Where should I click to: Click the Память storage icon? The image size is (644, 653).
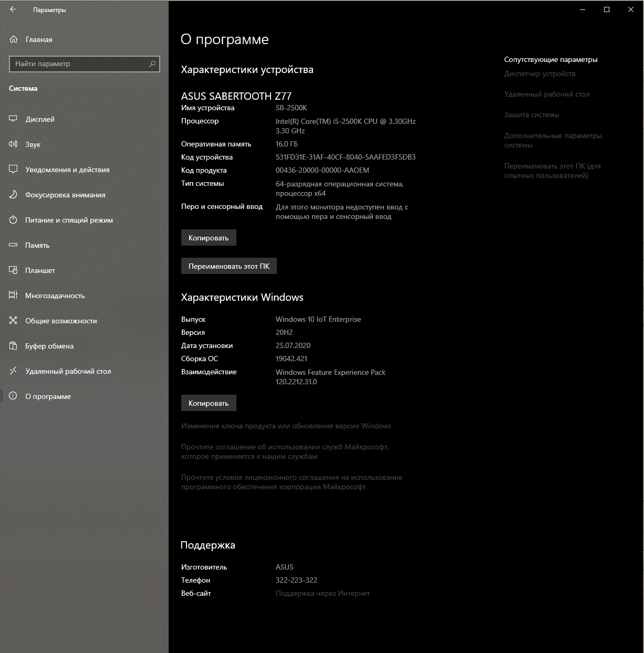[14, 245]
